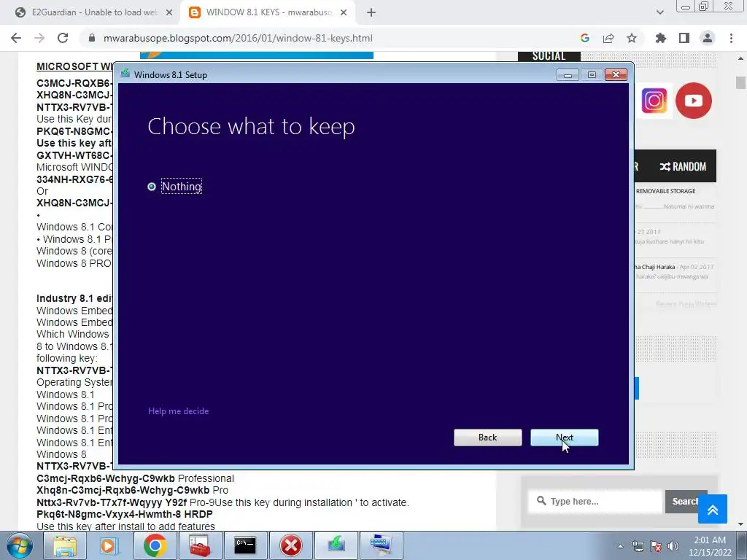Click the MICROSOFT heading link

point(74,66)
